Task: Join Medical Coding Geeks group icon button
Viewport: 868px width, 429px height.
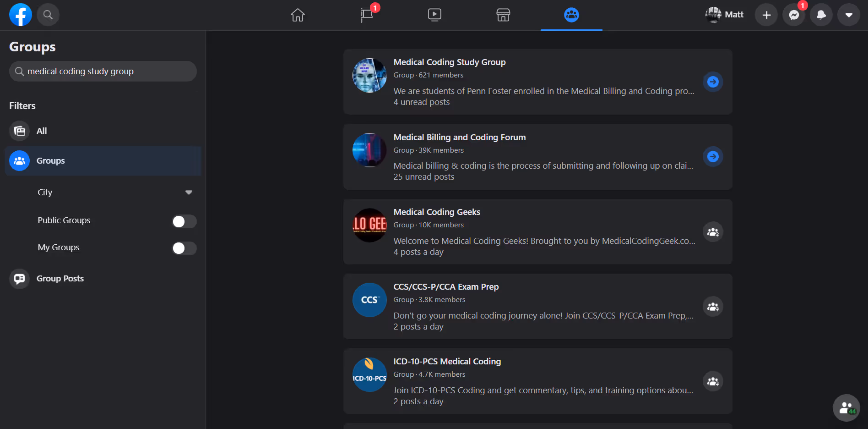Action: [713, 232]
